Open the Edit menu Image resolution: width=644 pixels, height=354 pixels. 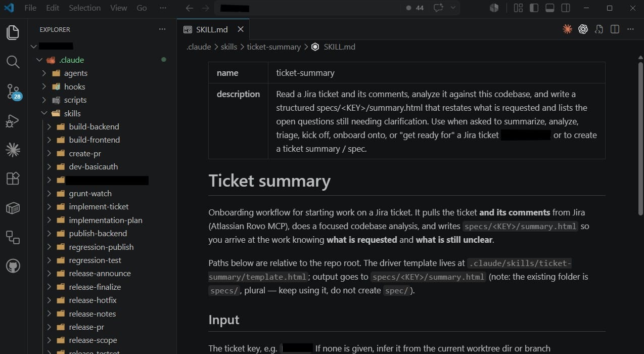53,8
